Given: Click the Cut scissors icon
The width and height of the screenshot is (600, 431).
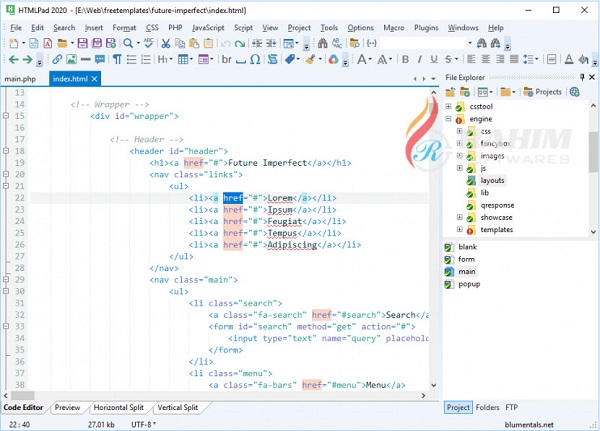Looking at the screenshot, I should (x=166, y=44).
